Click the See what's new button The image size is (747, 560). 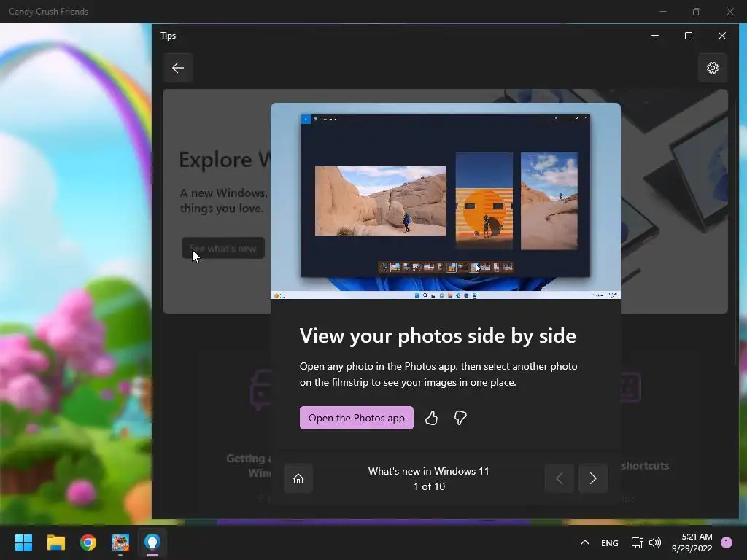(x=223, y=248)
